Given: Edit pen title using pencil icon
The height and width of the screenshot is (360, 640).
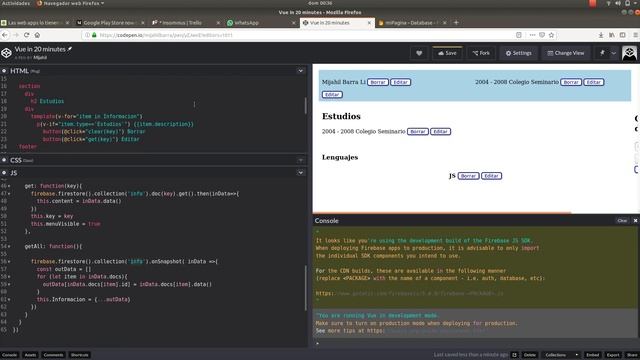Looking at the screenshot, I should pos(70,49).
